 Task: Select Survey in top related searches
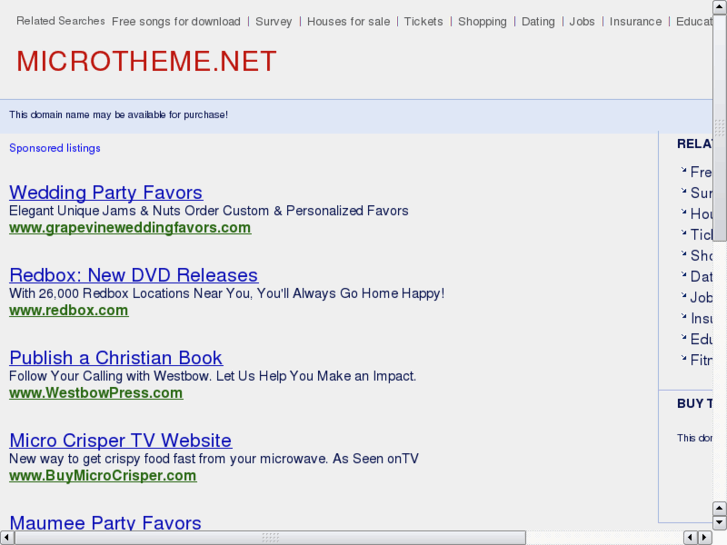point(274,21)
